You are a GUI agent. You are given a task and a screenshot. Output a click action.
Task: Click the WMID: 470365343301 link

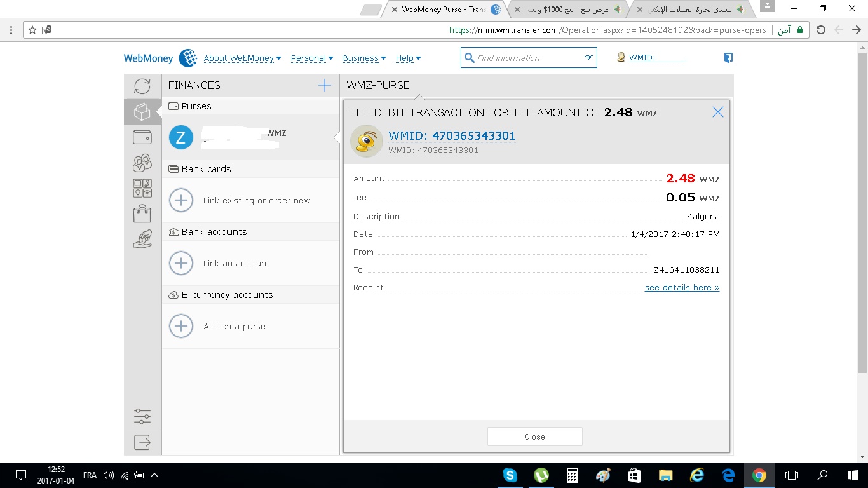(452, 135)
